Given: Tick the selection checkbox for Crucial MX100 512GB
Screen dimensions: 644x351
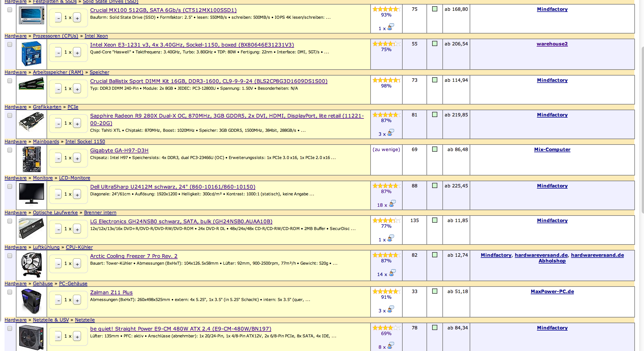Looking at the screenshot, I should (10, 10).
